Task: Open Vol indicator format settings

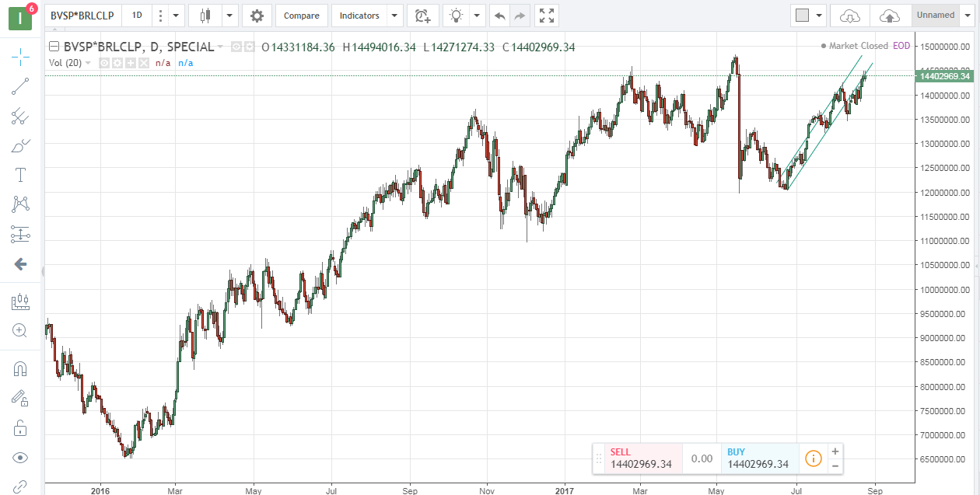Action: (x=117, y=63)
